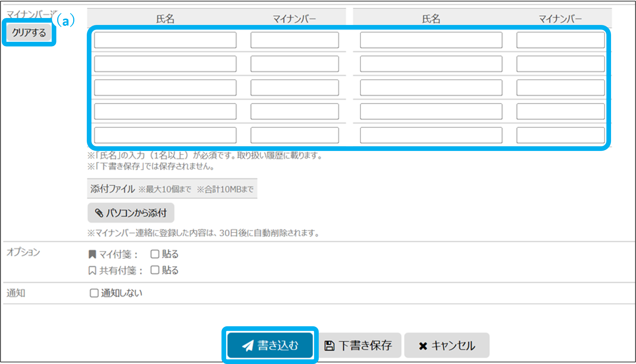Enable the マイ付箋 貼る checkbox
This screenshot has height=364, width=636.
[x=155, y=254]
